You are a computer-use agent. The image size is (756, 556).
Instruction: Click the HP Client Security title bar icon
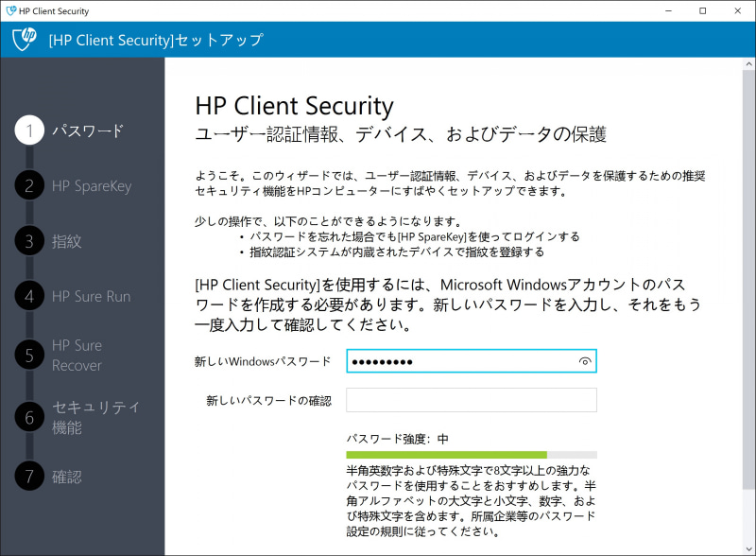click(11, 10)
